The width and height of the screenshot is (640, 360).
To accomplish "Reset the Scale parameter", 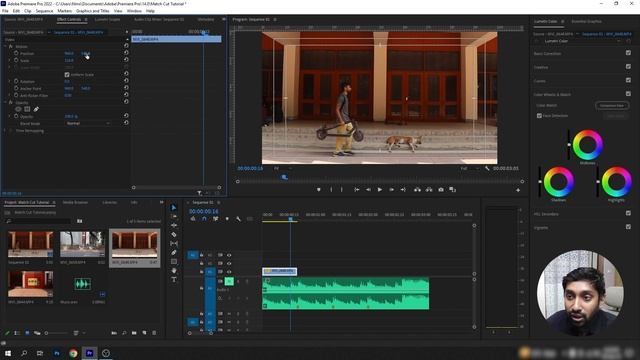I will point(126,60).
